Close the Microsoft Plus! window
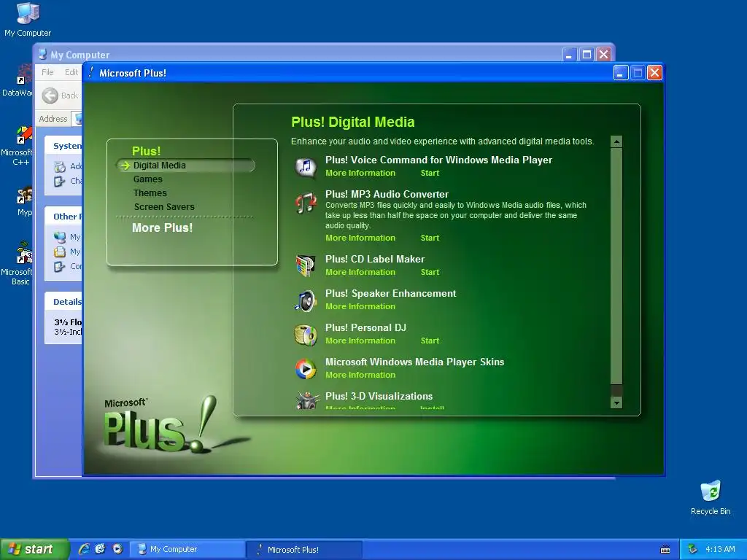This screenshot has width=747, height=560. point(654,73)
